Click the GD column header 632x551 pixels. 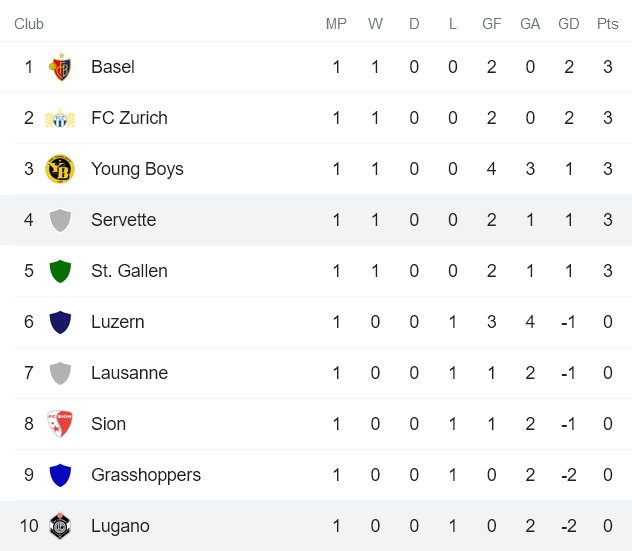(x=568, y=24)
